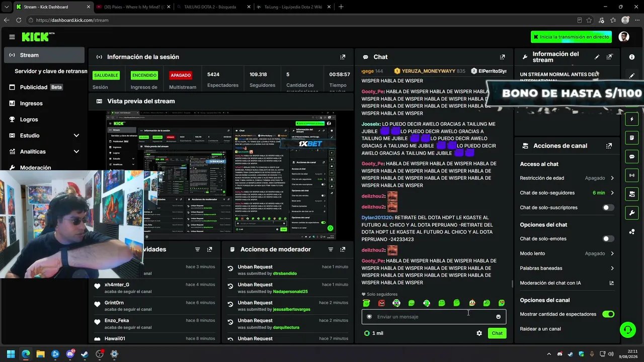Open Palabras baneadas settings
The height and width of the screenshot is (362, 644).
(567, 268)
